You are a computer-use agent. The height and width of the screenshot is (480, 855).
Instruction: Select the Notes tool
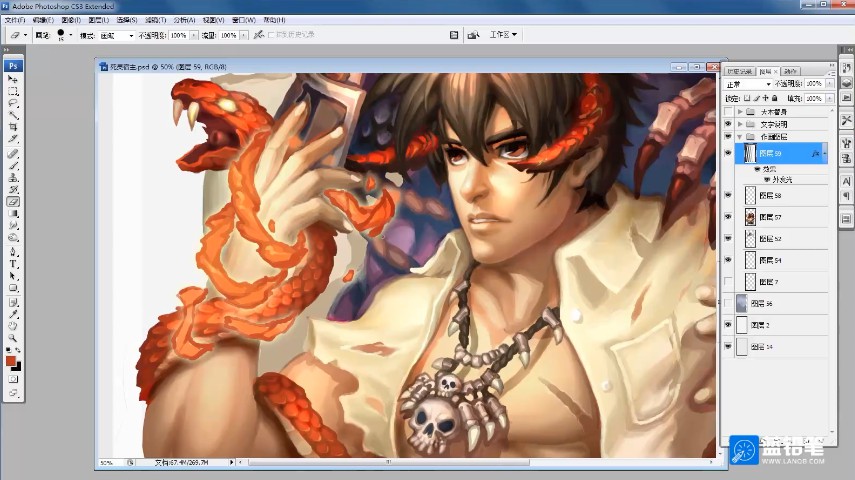(x=13, y=302)
